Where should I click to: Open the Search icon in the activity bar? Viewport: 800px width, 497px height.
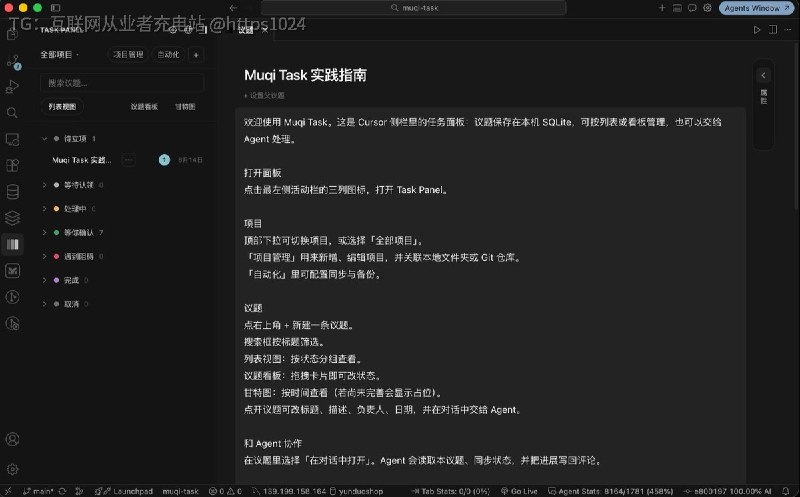(x=12, y=113)
